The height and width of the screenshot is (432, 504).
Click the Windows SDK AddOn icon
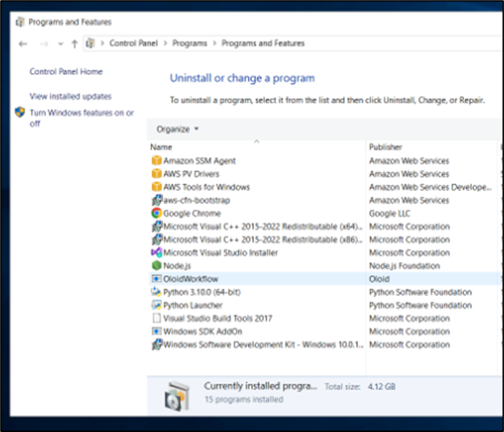tap(156, 331)
